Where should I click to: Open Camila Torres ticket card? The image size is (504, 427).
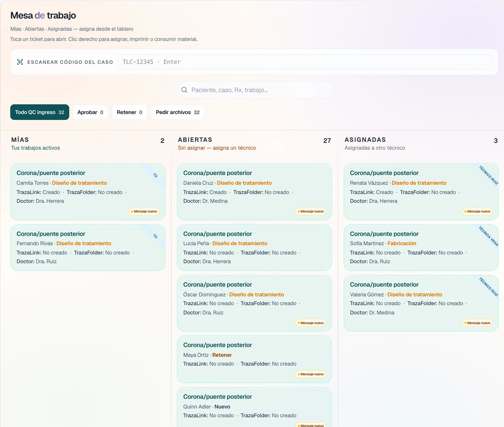(x=88, y=192)
